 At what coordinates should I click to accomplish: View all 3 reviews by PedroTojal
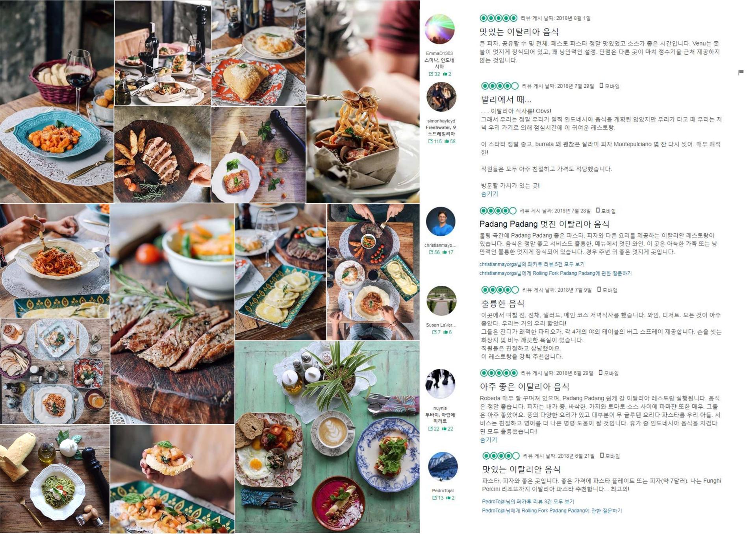[528, 501]
